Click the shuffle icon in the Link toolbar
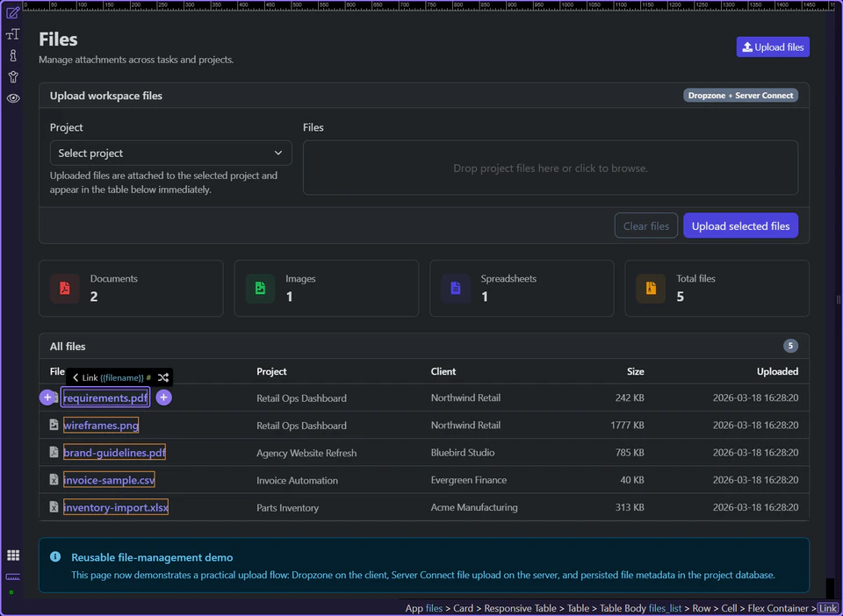Image resolution: width=843 pixels, height=616 pixels. (x=163, y=376)
